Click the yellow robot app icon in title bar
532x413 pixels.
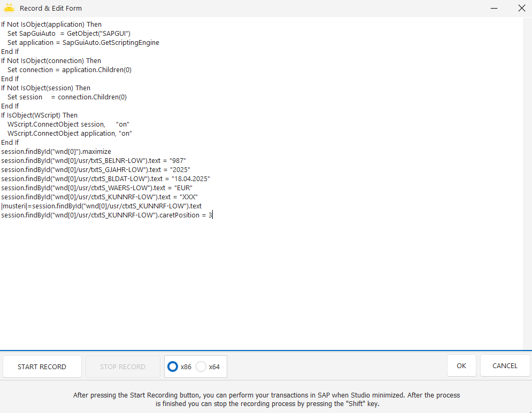click(9, 8)
